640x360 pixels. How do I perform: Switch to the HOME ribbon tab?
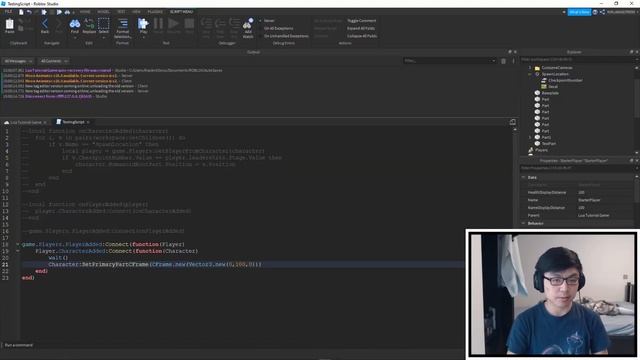click(x=85, y=12)
